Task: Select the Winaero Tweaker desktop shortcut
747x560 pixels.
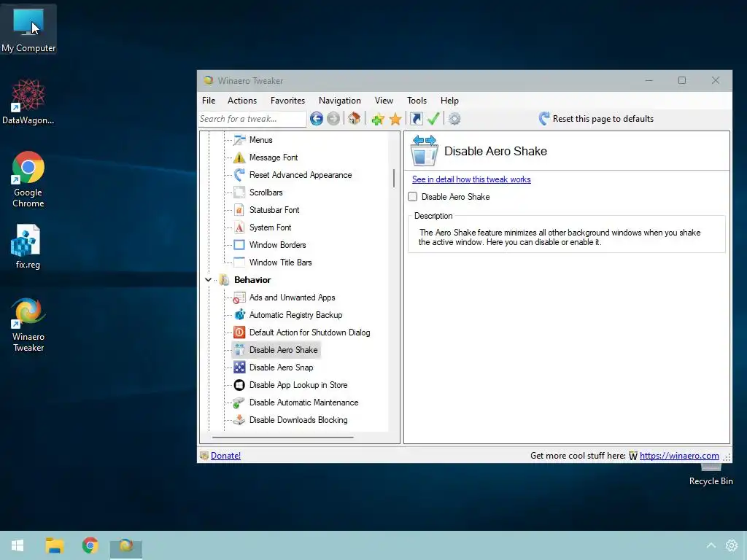Action: point(28,325)
